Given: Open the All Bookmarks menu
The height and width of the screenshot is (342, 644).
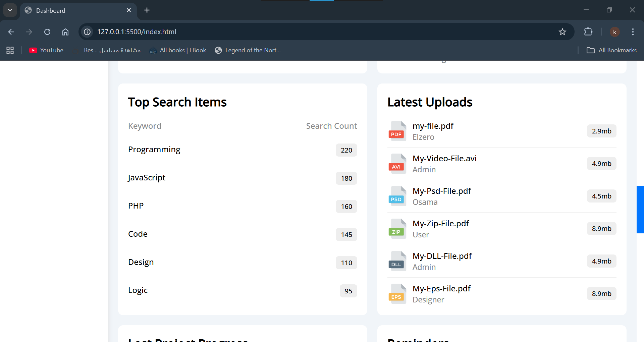Looking at the screenshot, I should click(x=611, y=50).
